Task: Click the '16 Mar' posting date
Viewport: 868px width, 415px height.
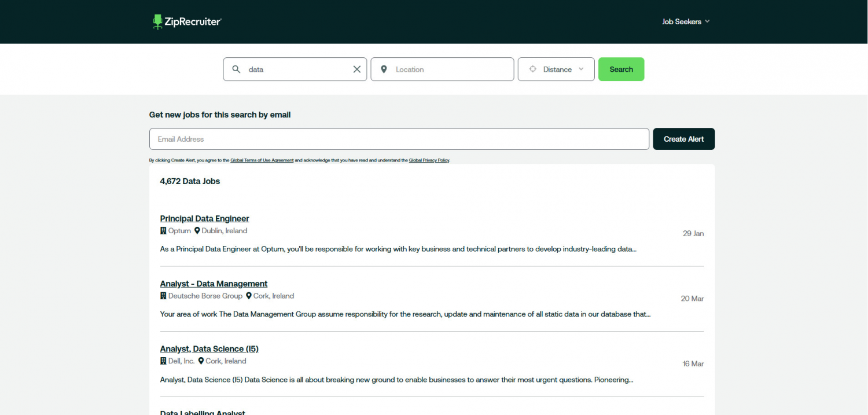Action: (693, 364)
